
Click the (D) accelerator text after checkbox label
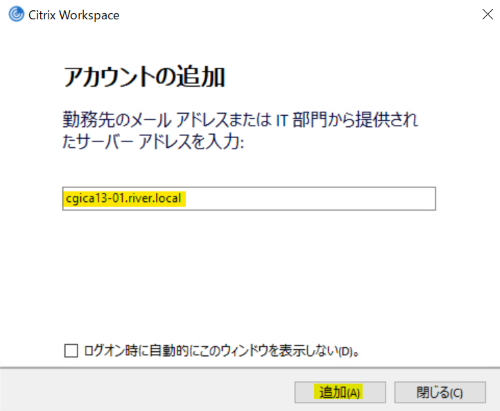point(346,352)
